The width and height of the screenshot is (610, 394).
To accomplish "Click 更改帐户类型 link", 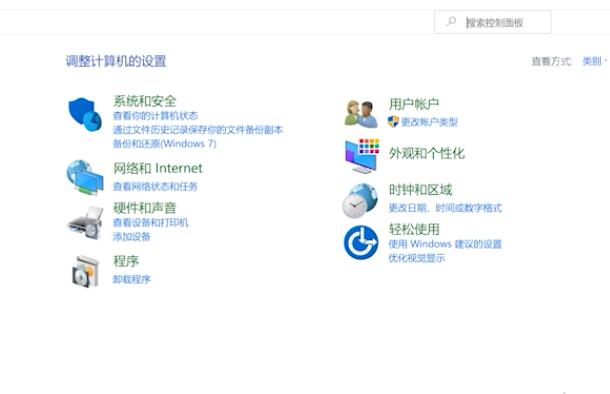I will coord(429,122).
